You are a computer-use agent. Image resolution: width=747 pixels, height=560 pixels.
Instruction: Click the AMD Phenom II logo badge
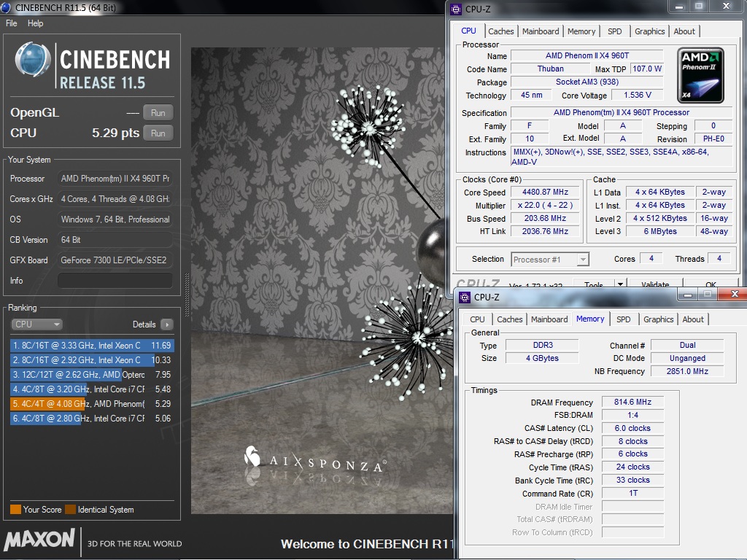(x=701, y=75)
